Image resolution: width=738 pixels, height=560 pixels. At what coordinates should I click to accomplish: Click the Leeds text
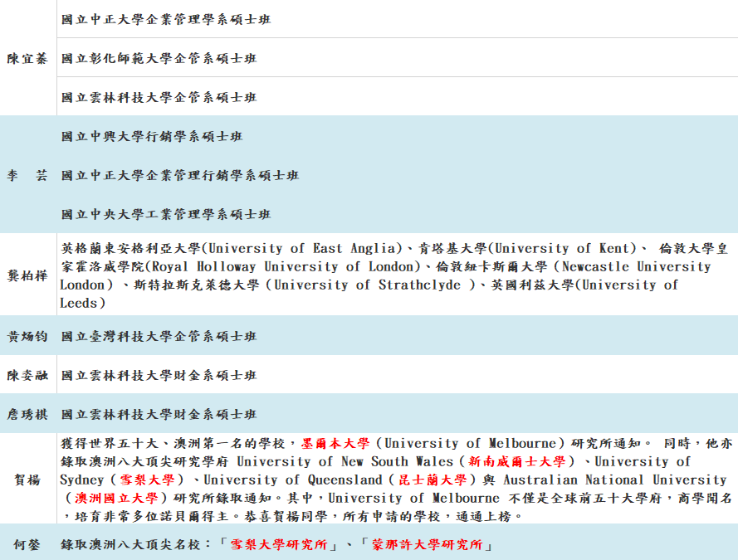(x=78, y=304)
